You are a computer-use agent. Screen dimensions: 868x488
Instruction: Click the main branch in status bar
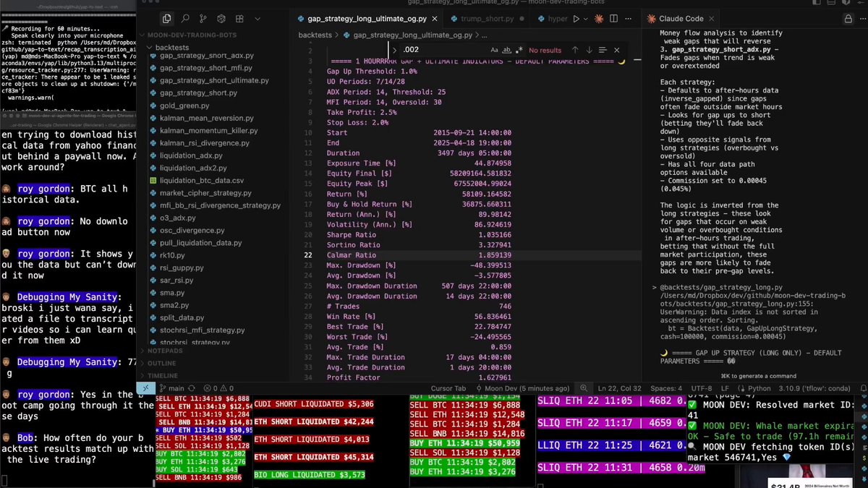173,388
